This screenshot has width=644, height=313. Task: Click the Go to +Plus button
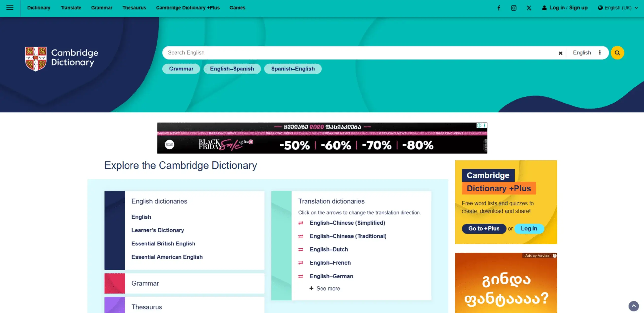coord(484,229)
